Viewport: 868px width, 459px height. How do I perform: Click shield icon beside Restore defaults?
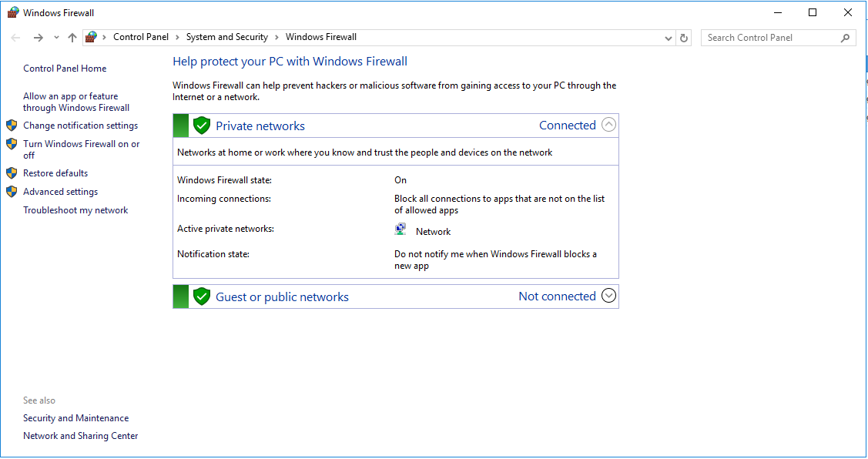click(12, 173)
